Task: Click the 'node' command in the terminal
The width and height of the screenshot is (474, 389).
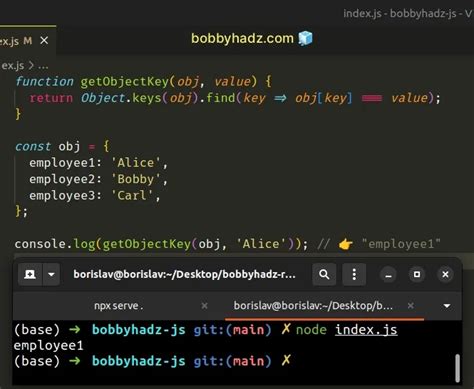Action: (x=311, y=330)
